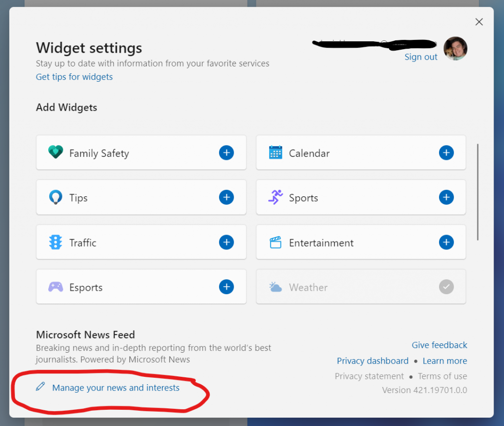Screen dimensions: 504x426
Task: Click the Traffic light icon
Action: 56,242
